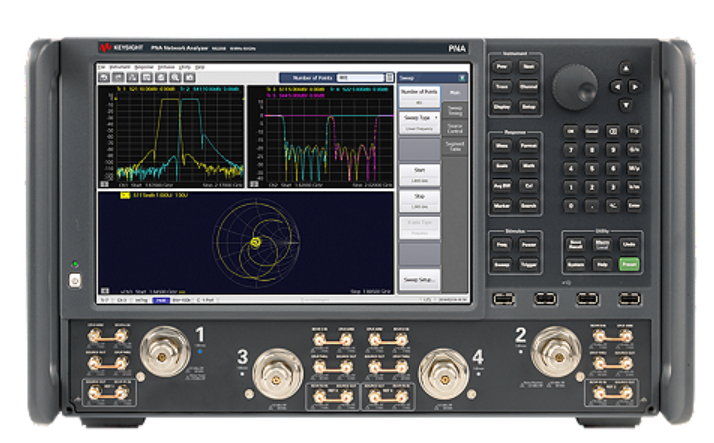Click the window icon beside Ch2 Start label

coord(255,185)
